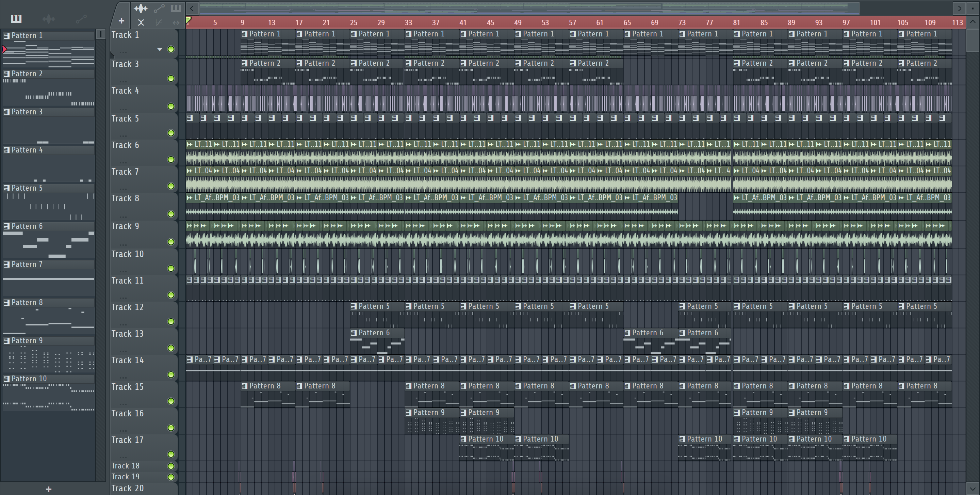Click the first audio clip arrow on Track 9

click(x=189, y=226)
